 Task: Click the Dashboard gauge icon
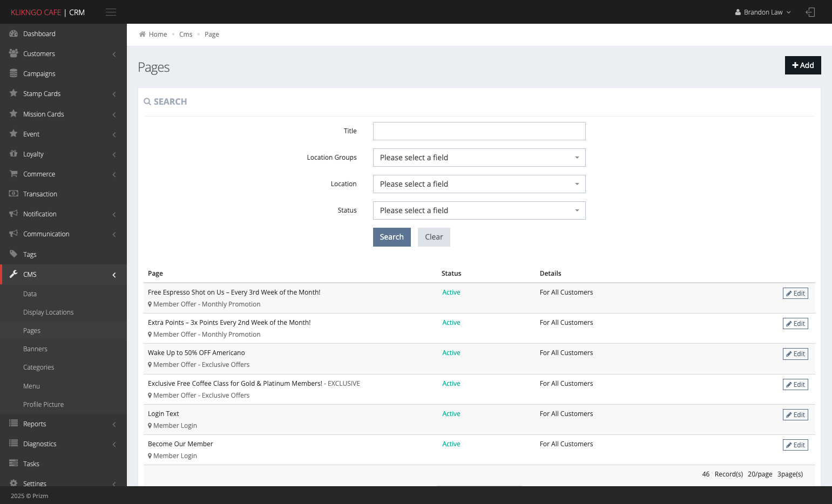click(x=13, y=33)
